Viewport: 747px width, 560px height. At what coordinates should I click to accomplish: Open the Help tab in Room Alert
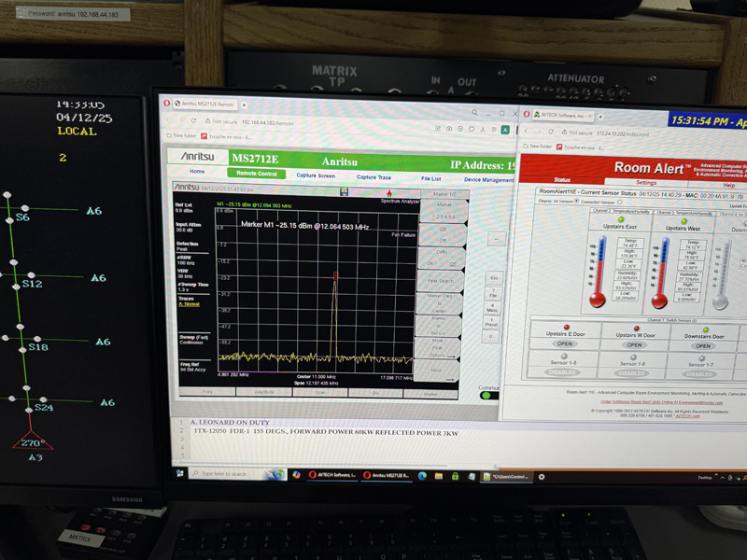tap(729, 185)
